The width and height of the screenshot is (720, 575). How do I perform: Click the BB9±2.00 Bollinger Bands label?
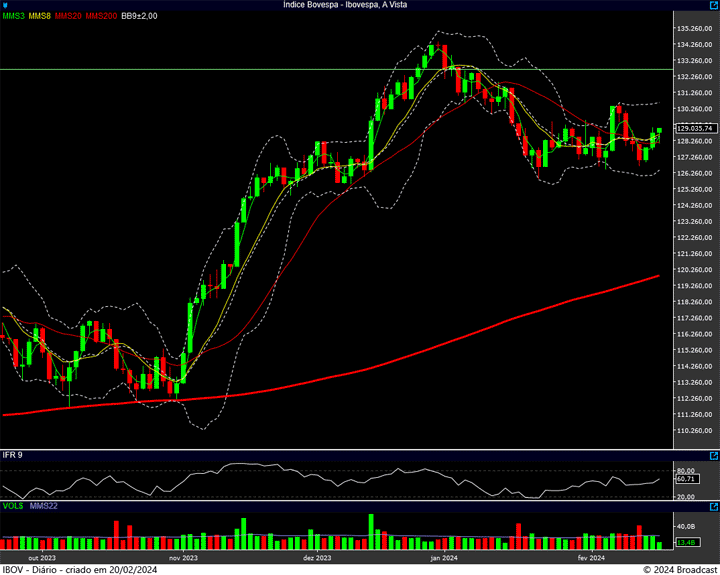(x=140, y=16)
